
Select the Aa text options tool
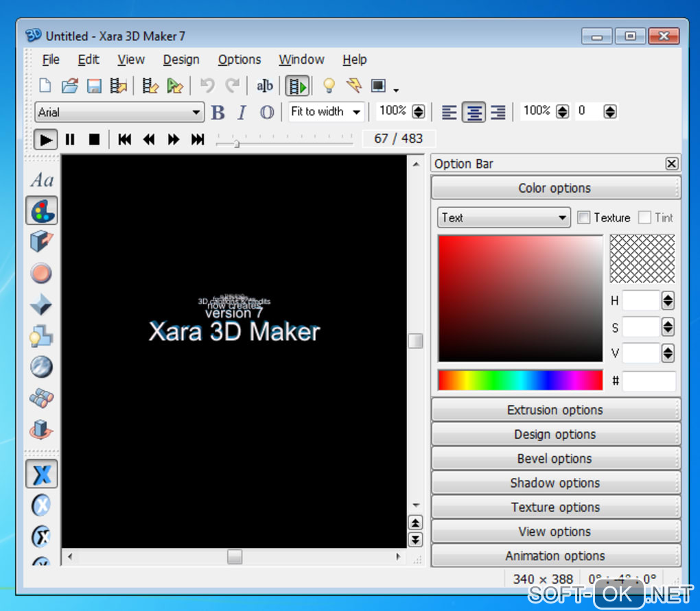coord(42,180)
